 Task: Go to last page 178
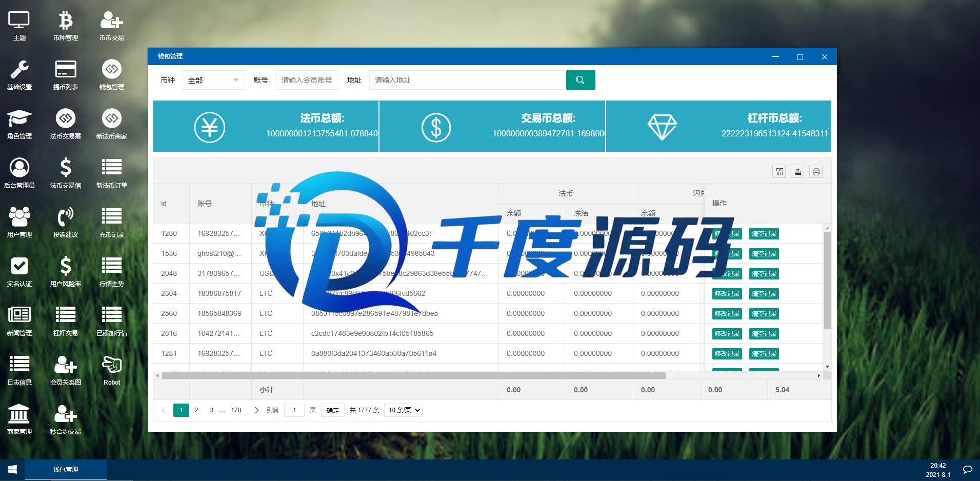(236, 410)
